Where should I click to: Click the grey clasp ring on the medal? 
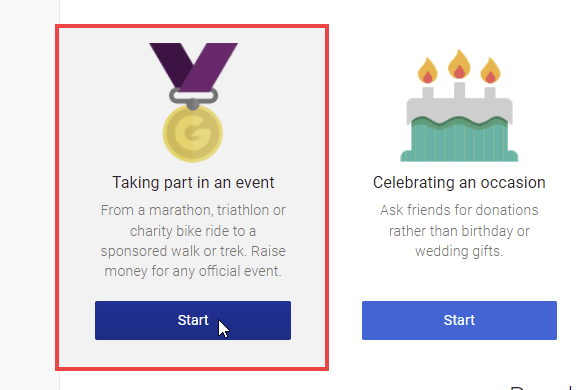click(x=193, y=96)
